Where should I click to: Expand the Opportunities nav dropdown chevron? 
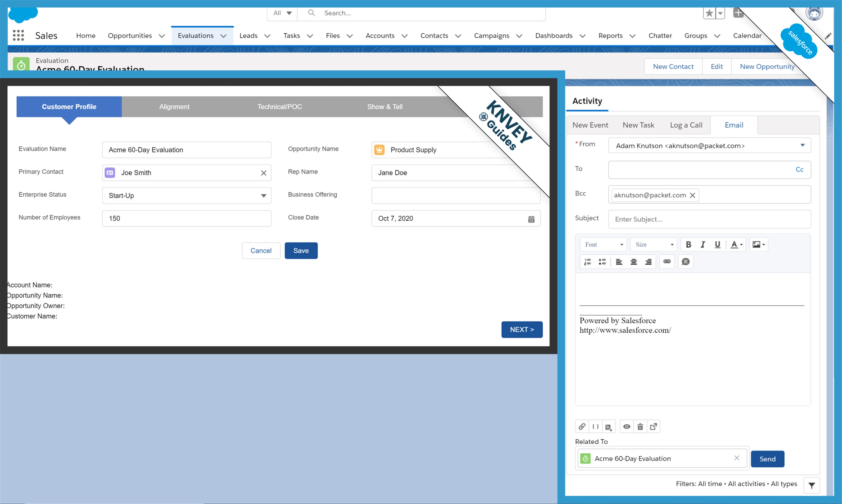162,36
